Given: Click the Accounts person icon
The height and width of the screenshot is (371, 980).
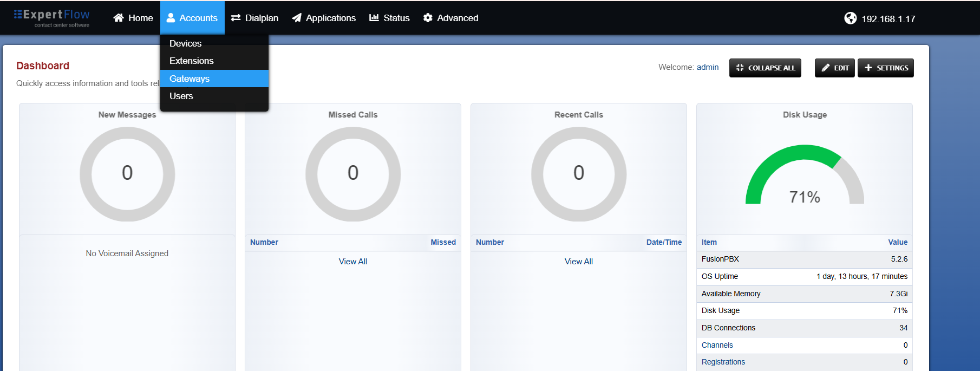Looking at the screenshot, I should tap(171, 18).
